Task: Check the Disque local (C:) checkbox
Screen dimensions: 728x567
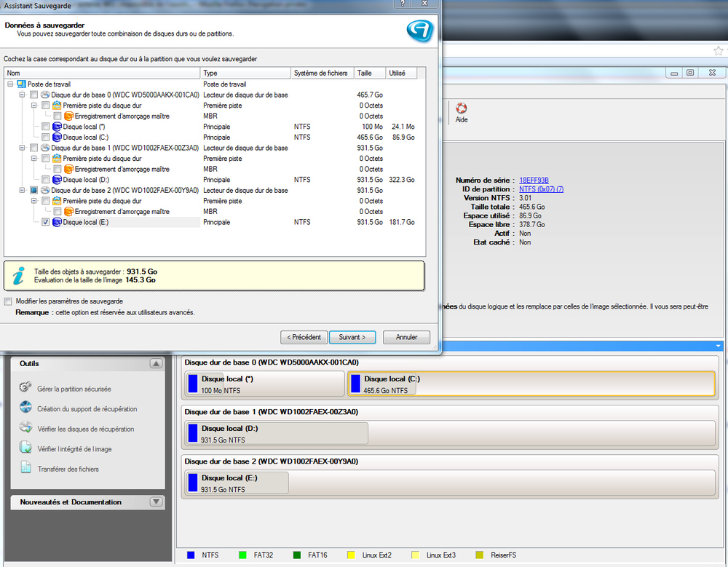Action: pos(46,137)
